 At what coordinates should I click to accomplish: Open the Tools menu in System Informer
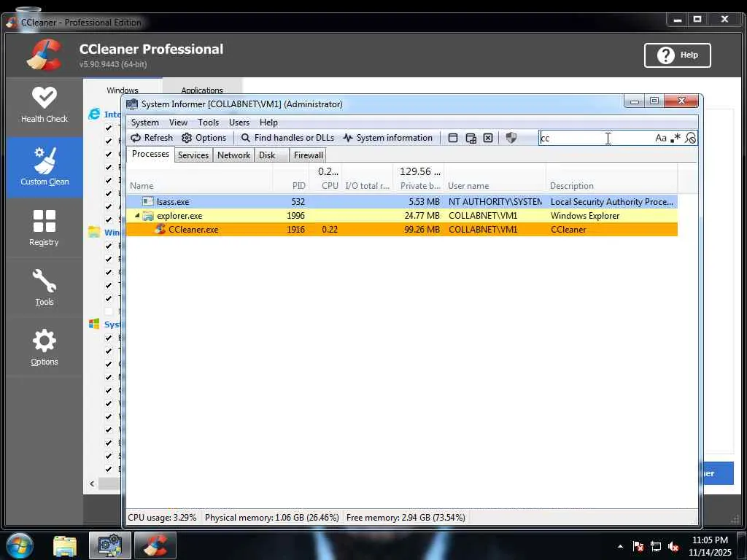click(x=208, y=122)
